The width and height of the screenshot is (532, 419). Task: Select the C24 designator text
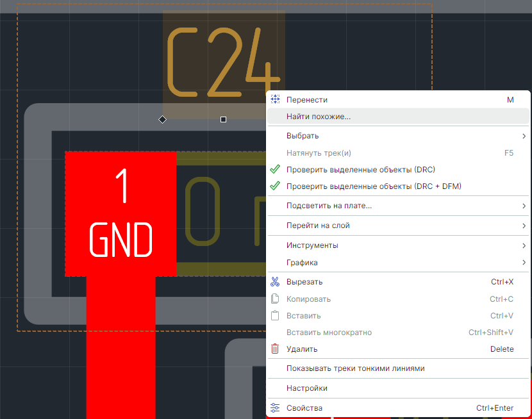tap(224, 62)
